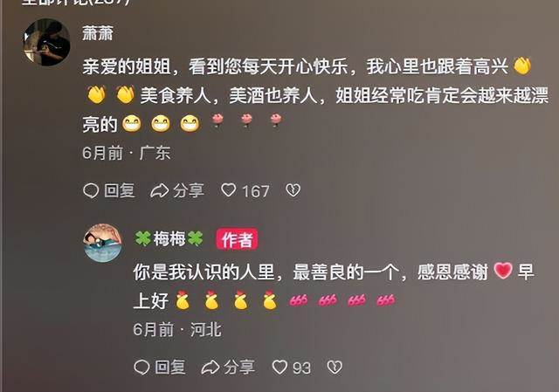Click 分享 label under 梅梅's reply

239,367
